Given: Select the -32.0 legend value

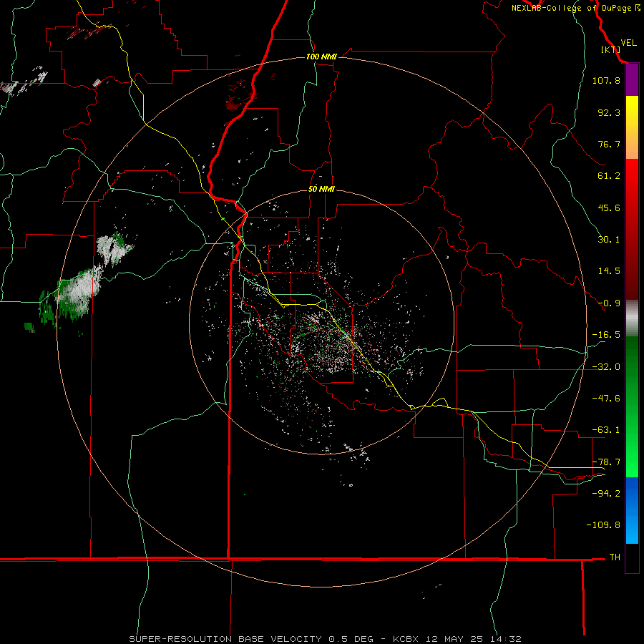Looking at the screenshot, I should [606, 367].
